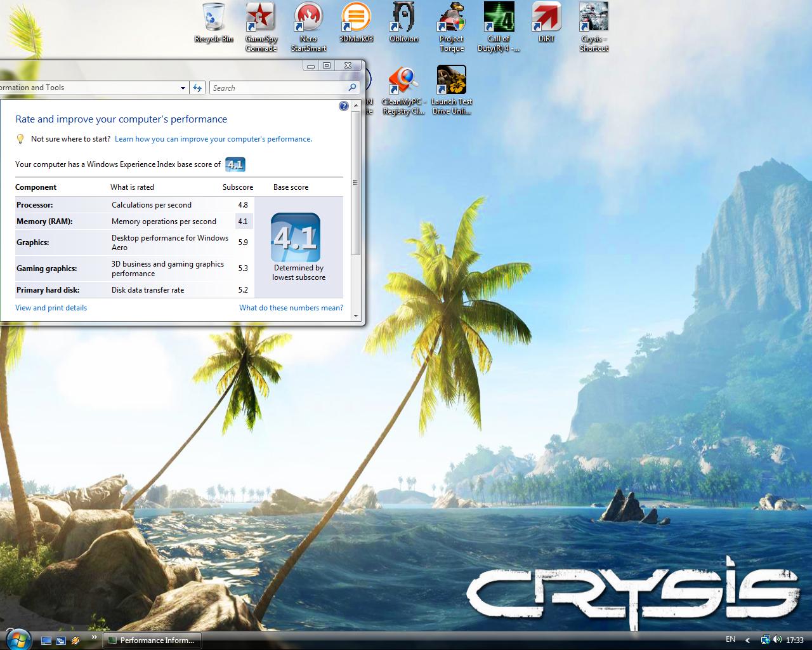
Task: Click the Graphics subscore value 5.9
Action: (243, 242)
